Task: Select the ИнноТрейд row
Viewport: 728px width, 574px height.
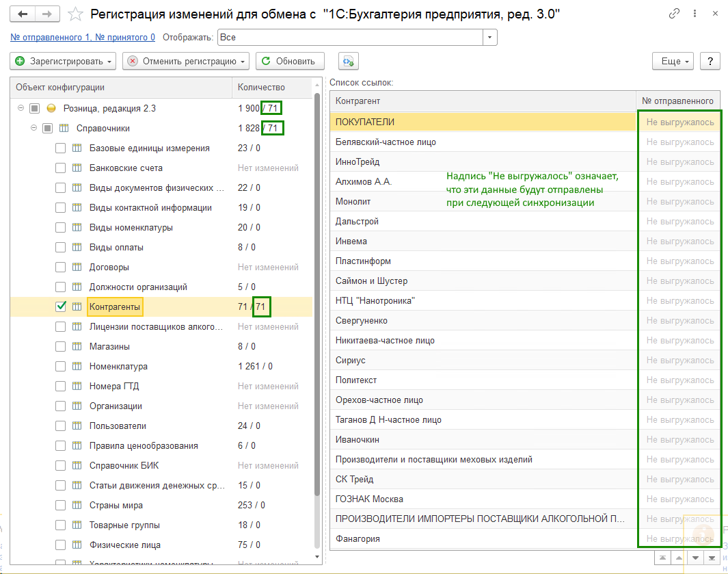Action: click(525, 161)
